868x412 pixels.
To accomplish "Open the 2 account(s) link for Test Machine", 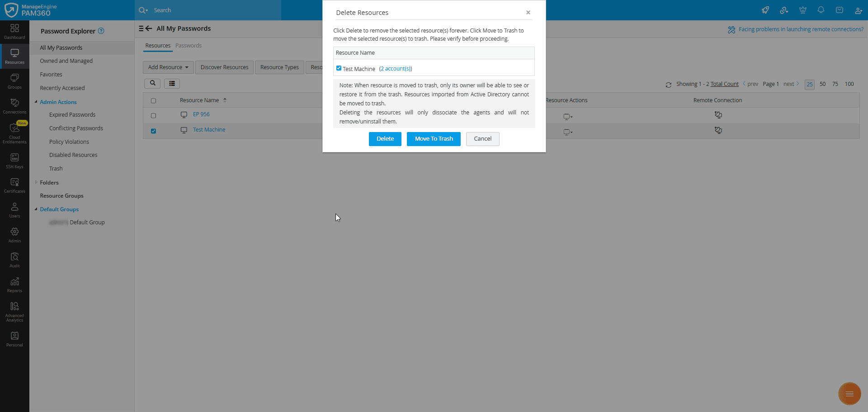I will (x=396, y=68).
